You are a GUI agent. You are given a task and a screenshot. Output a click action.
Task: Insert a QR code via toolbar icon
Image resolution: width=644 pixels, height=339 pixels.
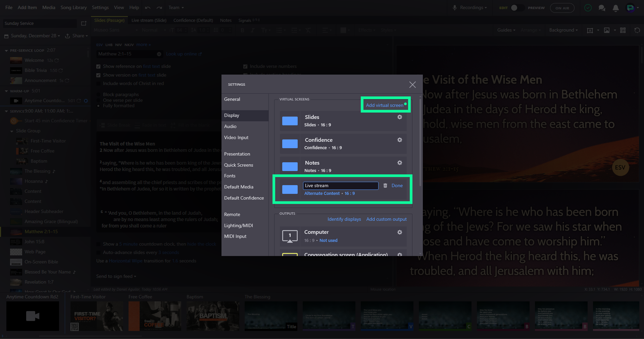point(623,30)
